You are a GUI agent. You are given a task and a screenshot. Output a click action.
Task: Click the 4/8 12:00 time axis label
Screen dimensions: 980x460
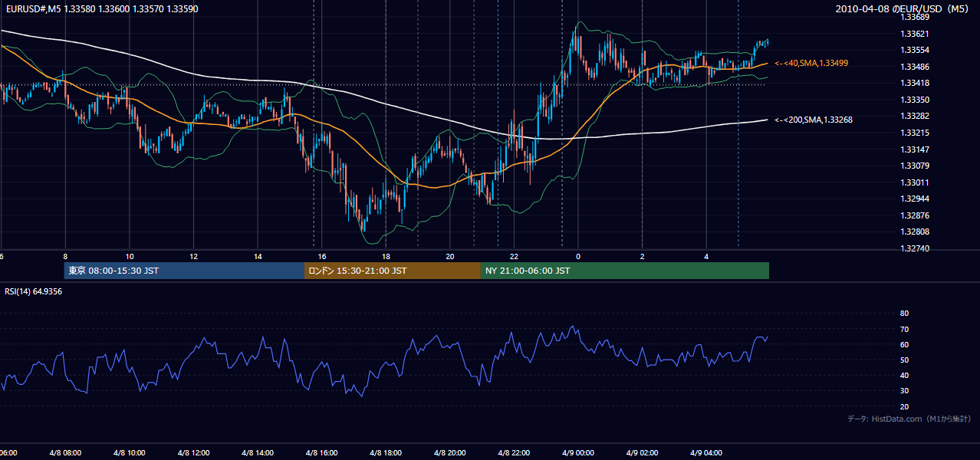tap(193, 453)
